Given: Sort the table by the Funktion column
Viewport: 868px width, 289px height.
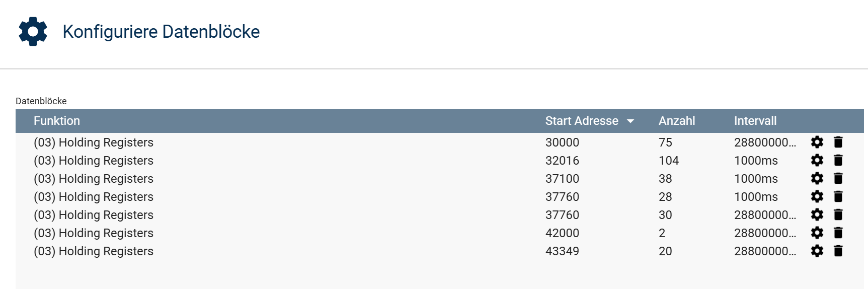Looking at the screenshot, I should point(57,121).
